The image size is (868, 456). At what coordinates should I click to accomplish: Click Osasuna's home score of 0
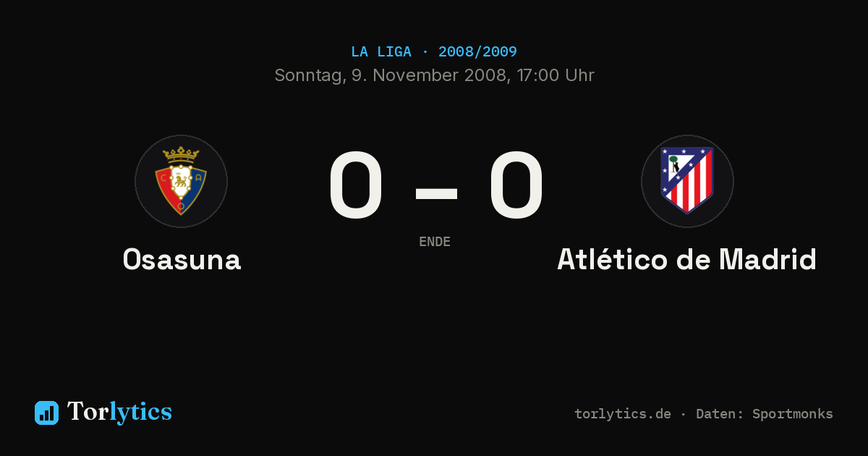(355, 185)
